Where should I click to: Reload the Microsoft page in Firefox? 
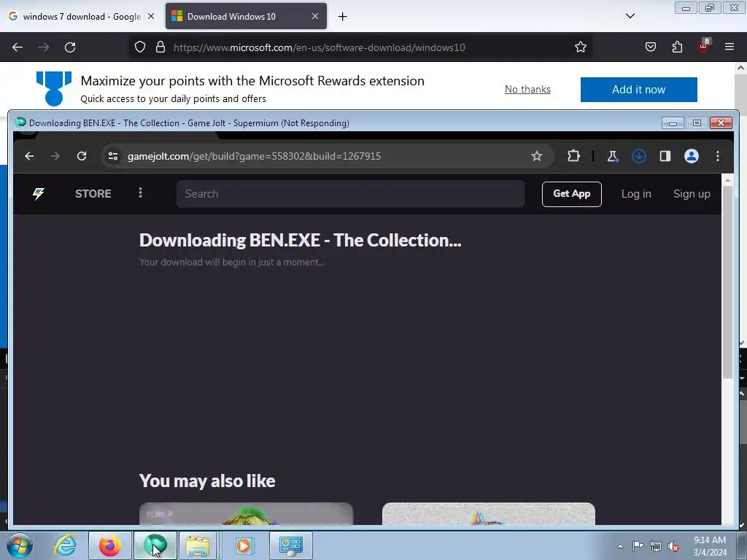70,47
